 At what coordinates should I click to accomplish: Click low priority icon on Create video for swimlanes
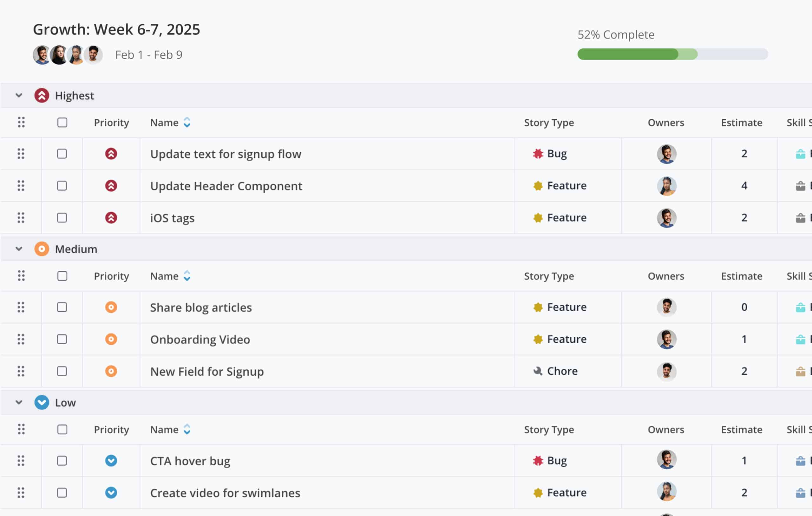[111, 493]
